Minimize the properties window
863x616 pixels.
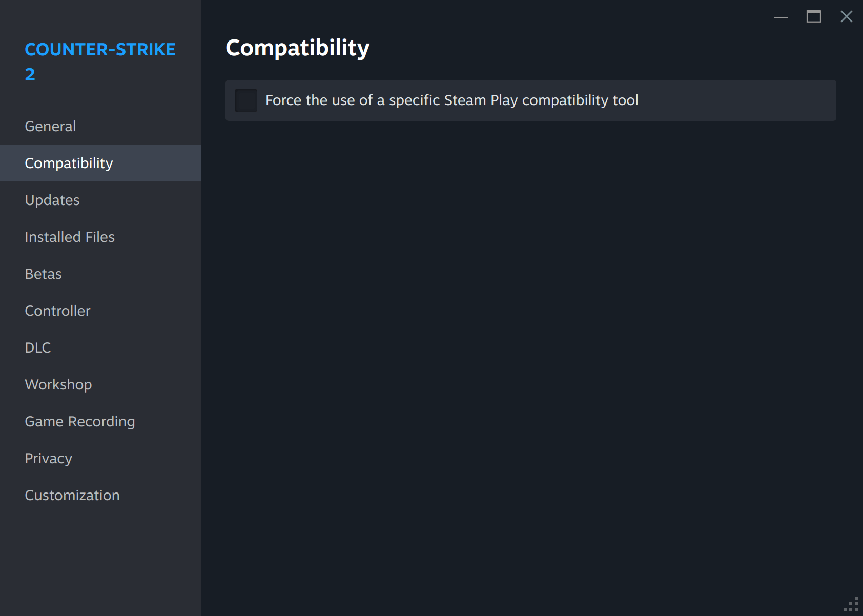[781, 17]
